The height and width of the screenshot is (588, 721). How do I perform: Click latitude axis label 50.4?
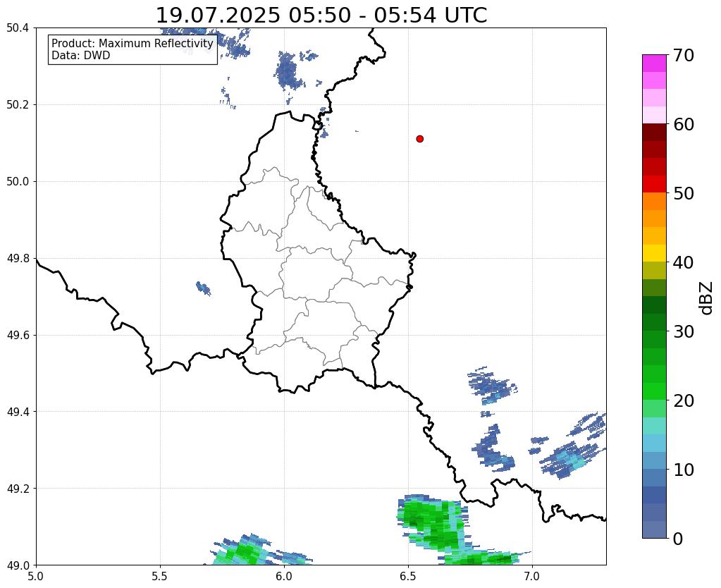(18, 28)
